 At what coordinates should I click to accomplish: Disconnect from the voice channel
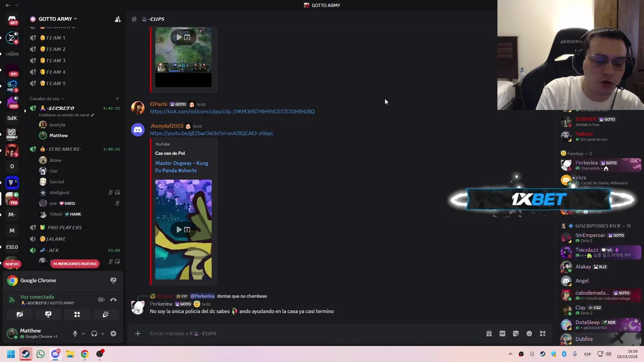coord(113,300)
